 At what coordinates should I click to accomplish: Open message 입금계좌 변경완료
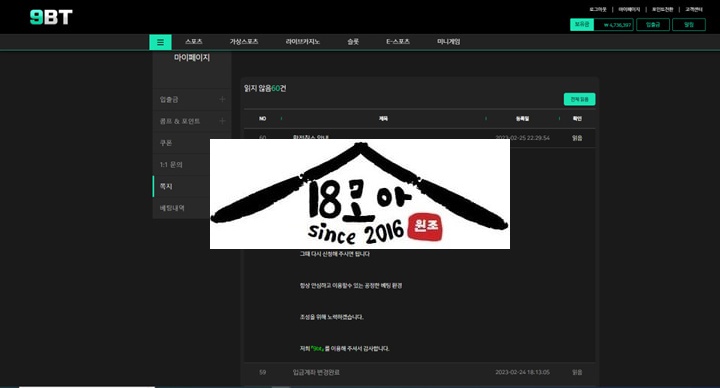[x=316, y=372]
